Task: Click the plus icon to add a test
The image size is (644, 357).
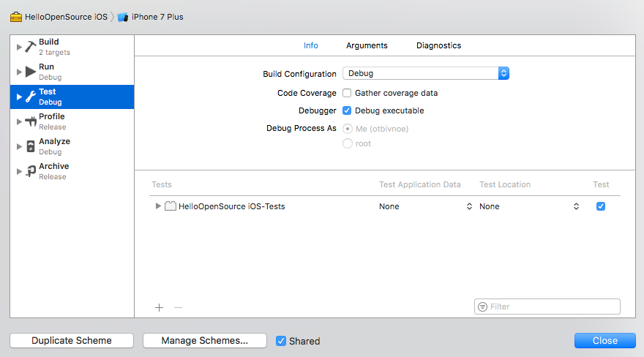Action: click(x=160, y=307)
